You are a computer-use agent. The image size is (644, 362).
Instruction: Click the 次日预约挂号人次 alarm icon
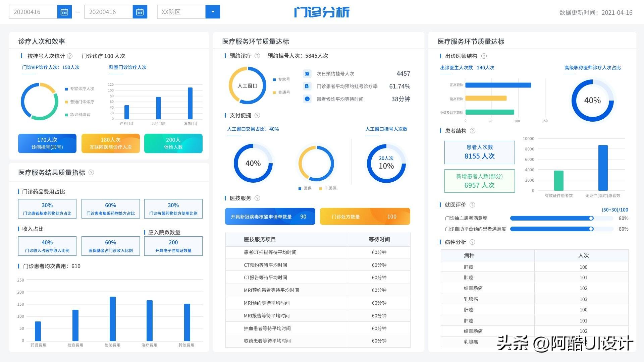pos(307,74)
